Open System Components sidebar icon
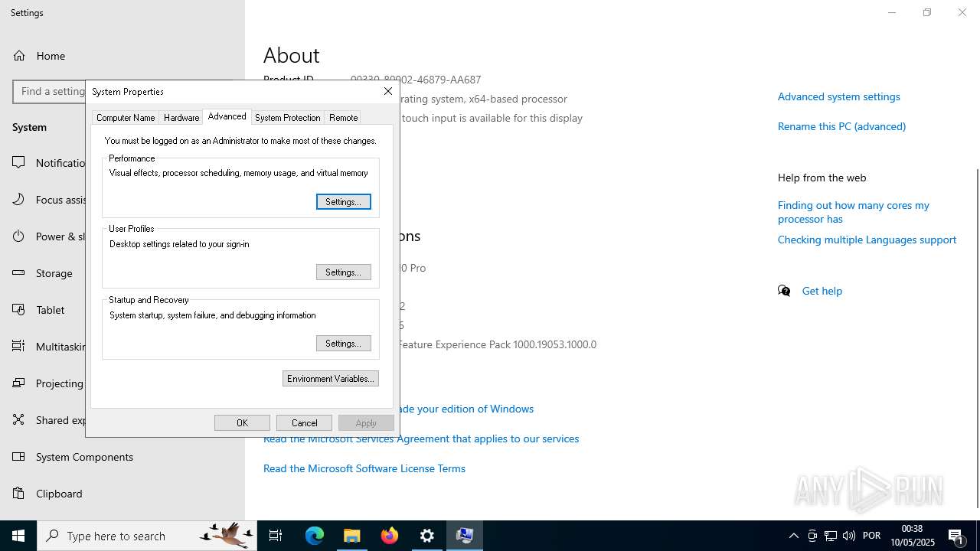Screen dimensions: 980x551 (19, 457)
